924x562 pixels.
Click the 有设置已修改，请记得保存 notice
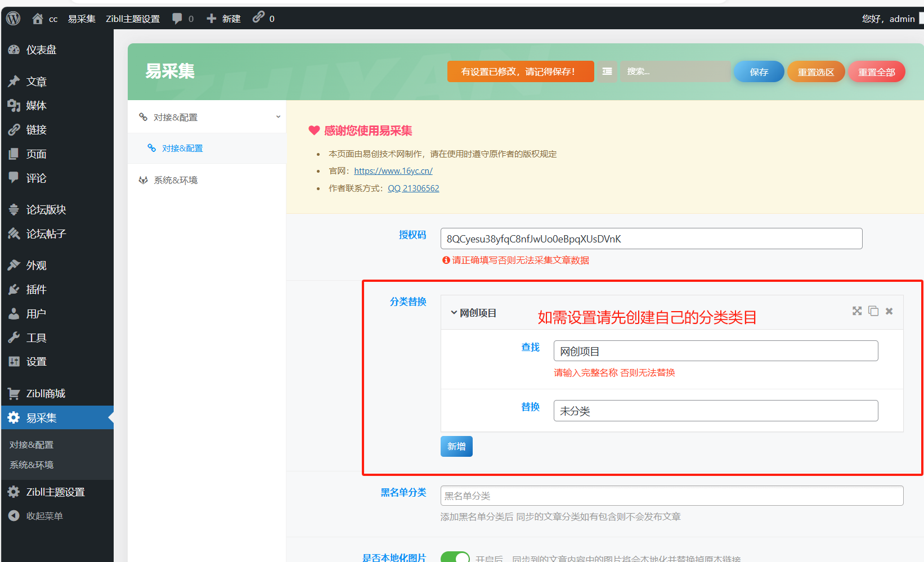point(521,71)
